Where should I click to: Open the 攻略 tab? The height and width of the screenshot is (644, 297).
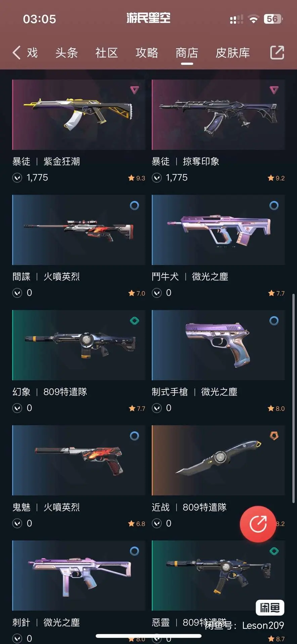tap(147, 53)
